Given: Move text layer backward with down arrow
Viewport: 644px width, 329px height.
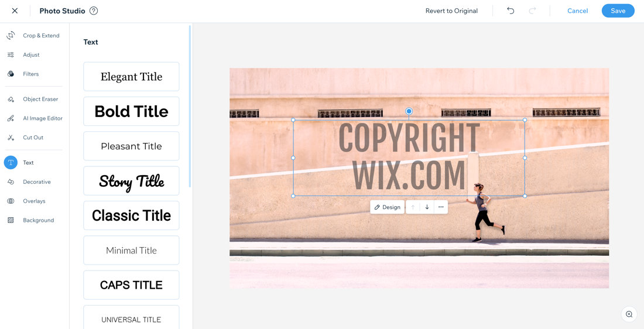Looking at the screenshot, I should (427, 207).
